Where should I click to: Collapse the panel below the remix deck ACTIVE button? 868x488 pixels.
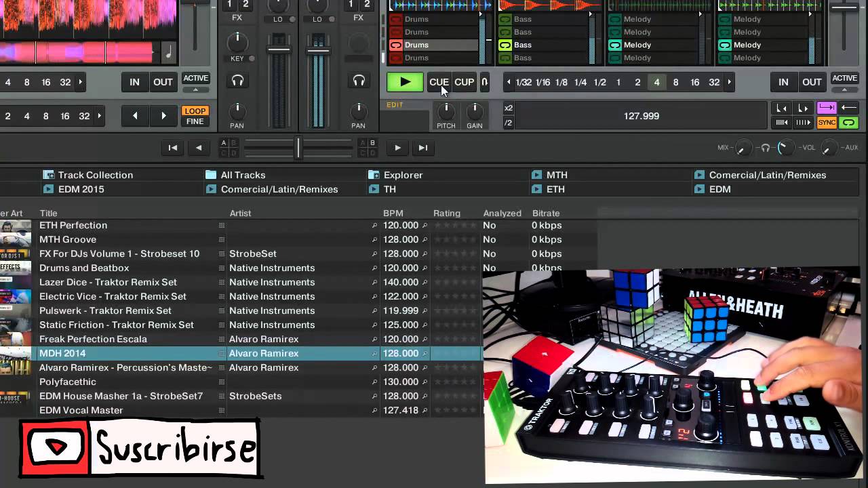tap(844, 89)
